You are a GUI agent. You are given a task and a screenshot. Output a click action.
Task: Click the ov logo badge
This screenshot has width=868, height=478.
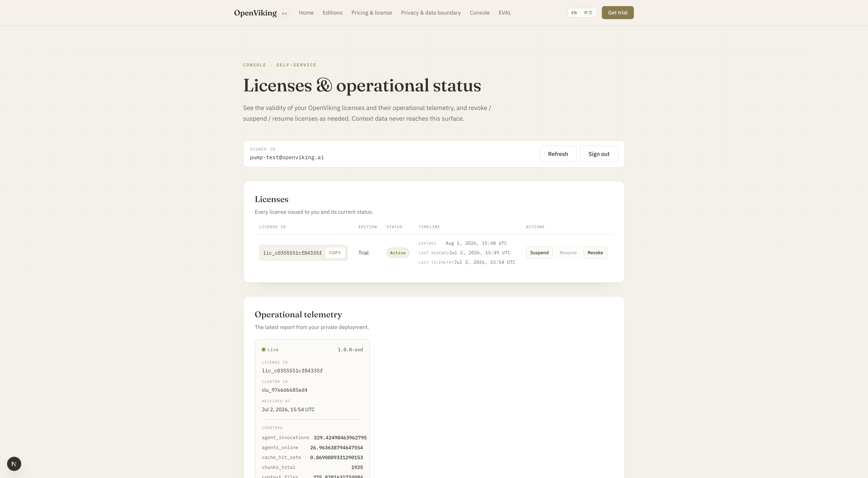pos(284,13)
